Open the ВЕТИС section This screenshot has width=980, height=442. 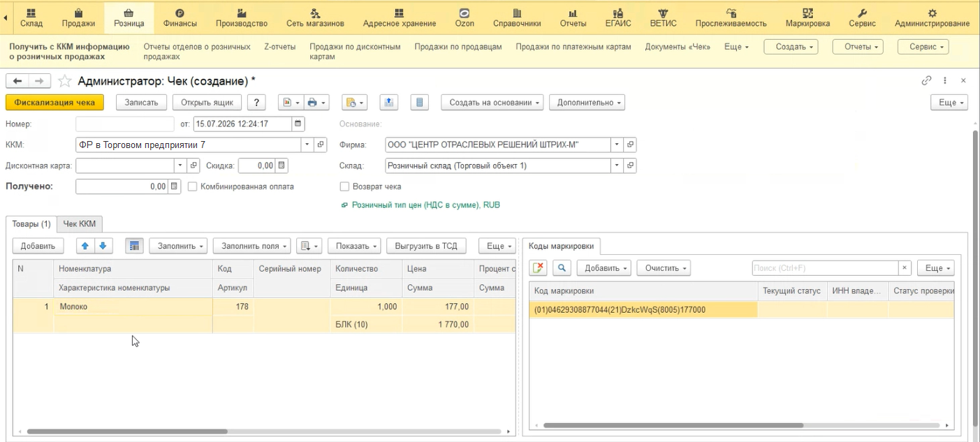663,18
